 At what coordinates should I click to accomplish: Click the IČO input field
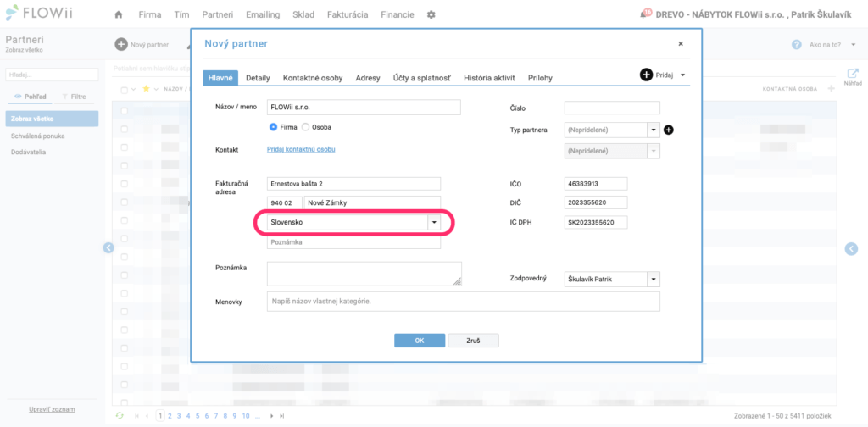click(x=596, y=184)
